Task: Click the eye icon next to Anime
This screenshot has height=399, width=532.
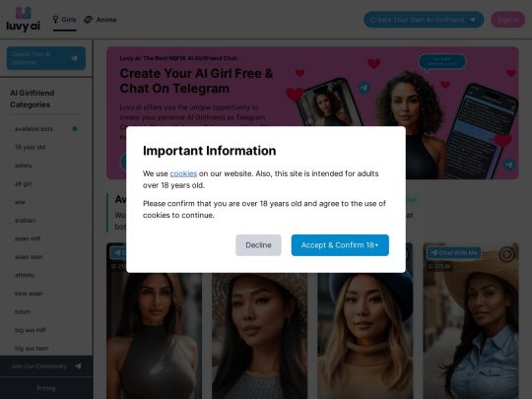Action: point(89,20)
